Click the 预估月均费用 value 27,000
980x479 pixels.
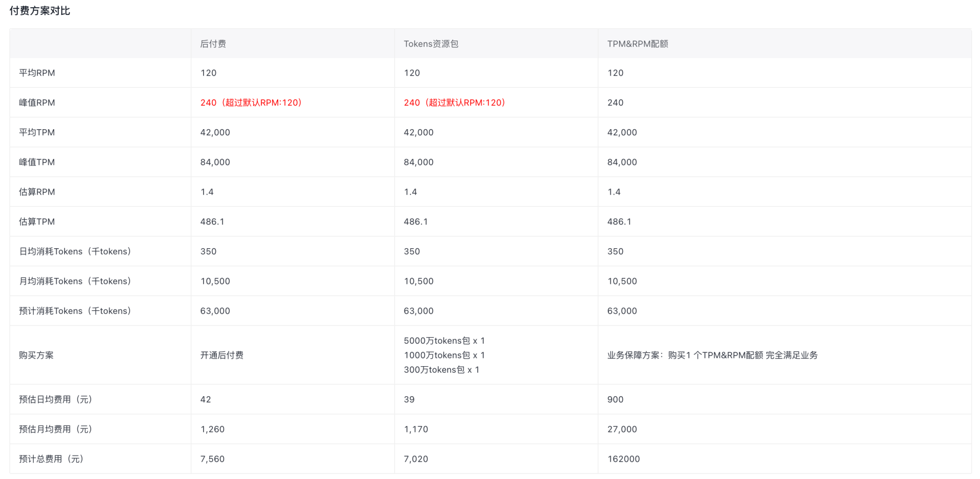[x=622, y=429]
